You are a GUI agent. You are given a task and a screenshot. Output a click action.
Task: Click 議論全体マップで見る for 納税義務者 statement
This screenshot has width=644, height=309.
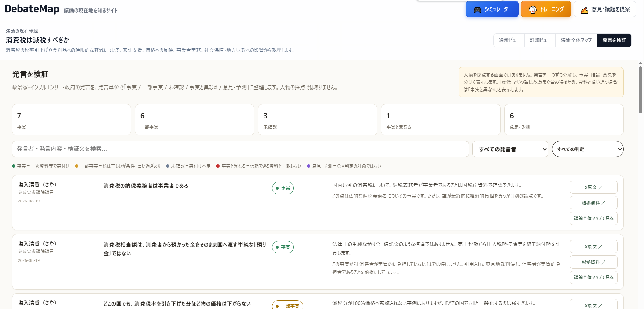click(x=594, y=218)
